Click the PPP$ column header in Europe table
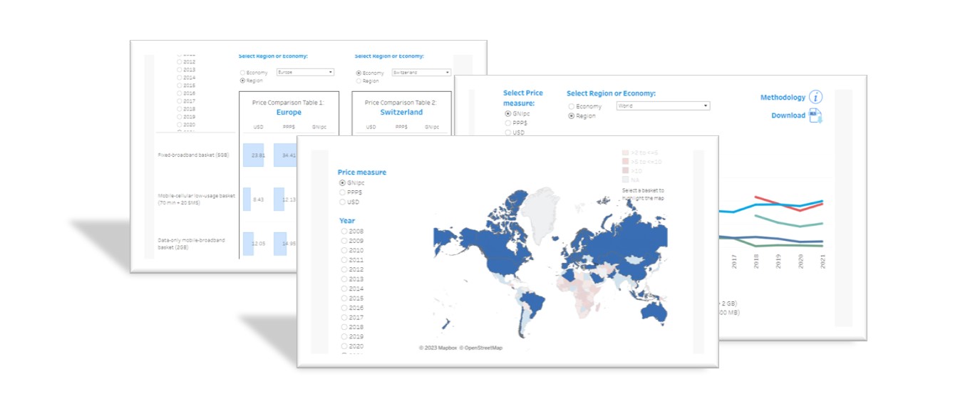 pyautogui.click(x=289, y=127)
